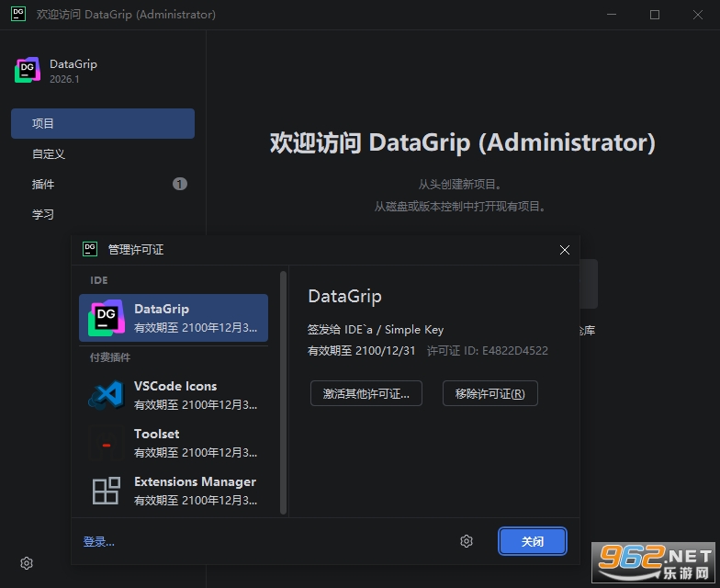The width and height of the screenshot is (720, 588).
Task: Click the license list vertical scrollbar
Action: tap(283, 392)
